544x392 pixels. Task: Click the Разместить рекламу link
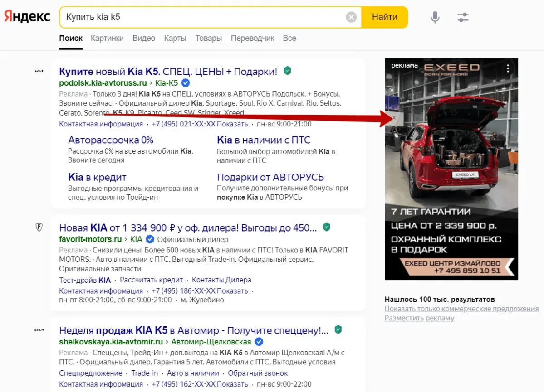click(x=419, y=318)
